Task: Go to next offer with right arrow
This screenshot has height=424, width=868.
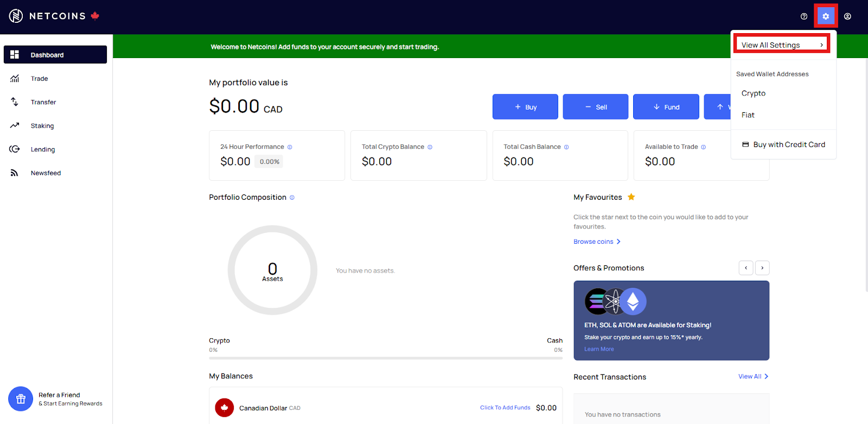Action: point(762,268)
